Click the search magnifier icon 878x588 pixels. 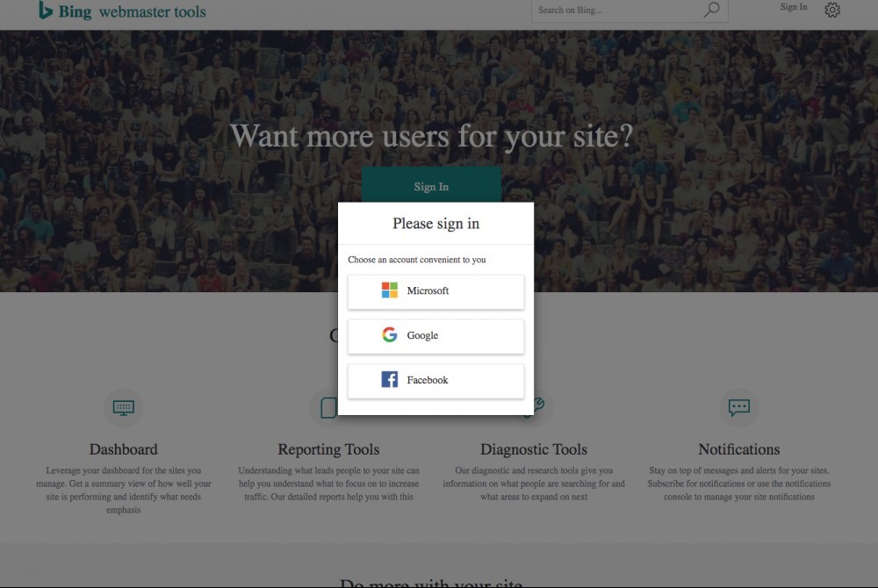click(712, 10)
